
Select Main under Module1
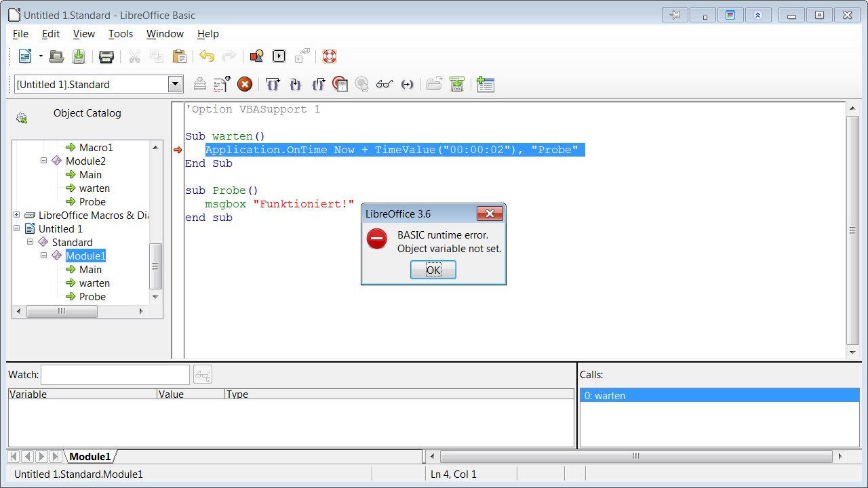[x=90, y=269]
